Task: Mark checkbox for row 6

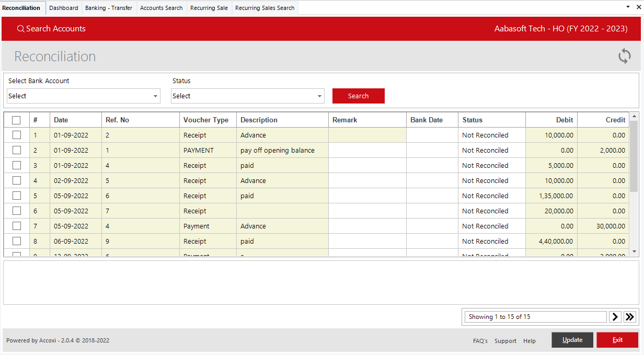Action: click(16, 211)
